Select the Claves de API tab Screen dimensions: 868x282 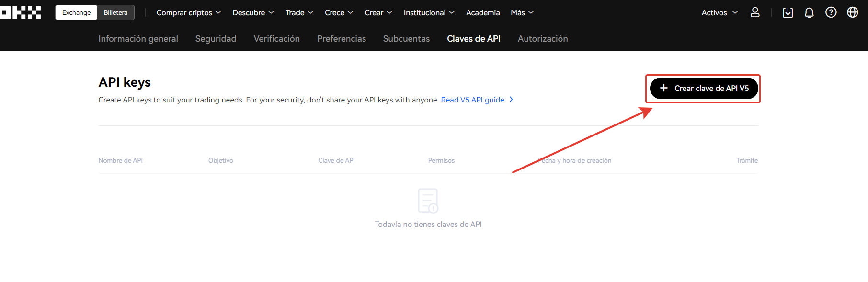coord(474,39)
